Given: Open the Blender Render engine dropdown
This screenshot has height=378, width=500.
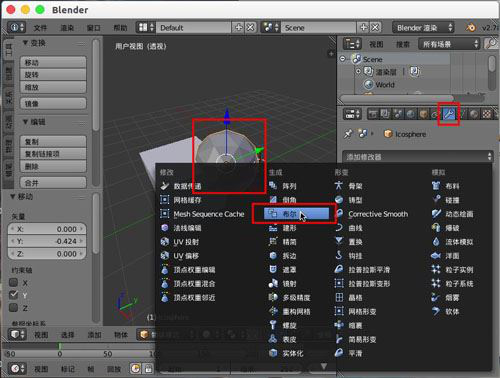Looking at the screenshot, I should tap(423, 28).
